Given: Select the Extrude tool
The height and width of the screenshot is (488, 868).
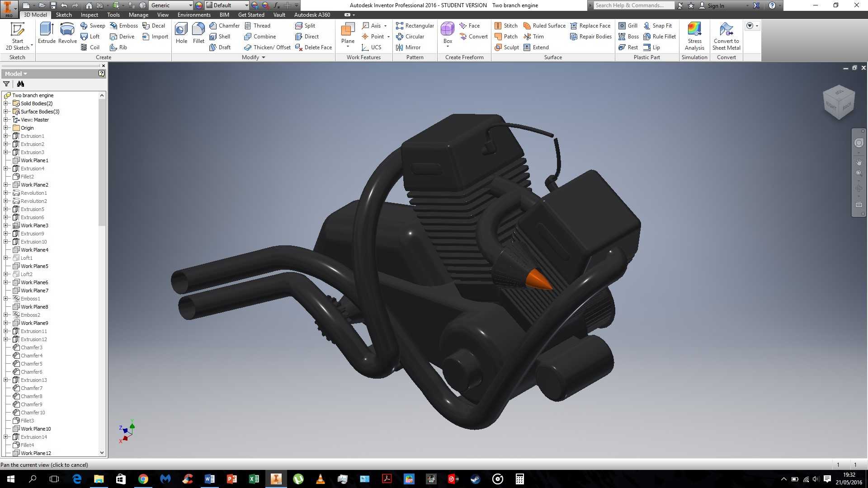Looking at the screenshot, I should (x=47, y=33).
